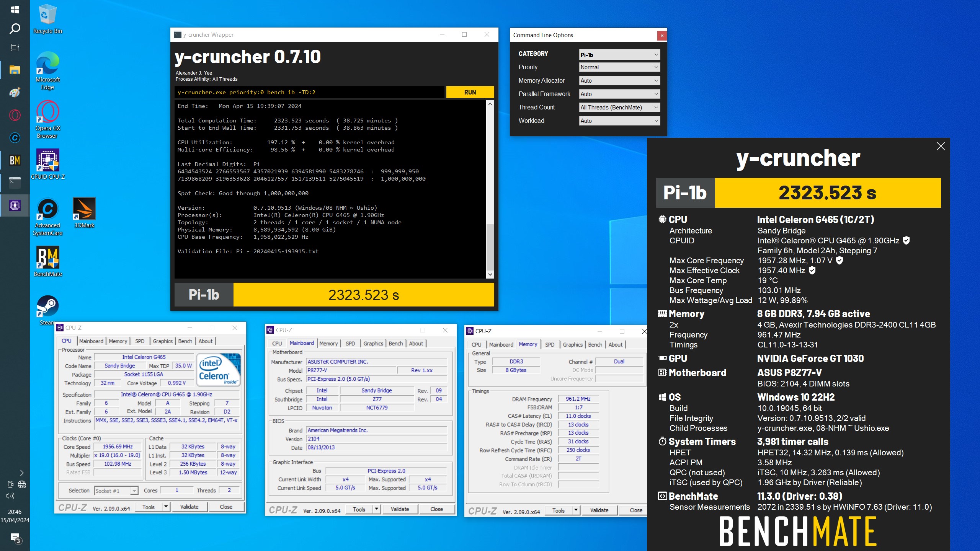980x551 pixels.
Task: Click the Specification value Intel Celeron G465
Action: pos(167,394)
